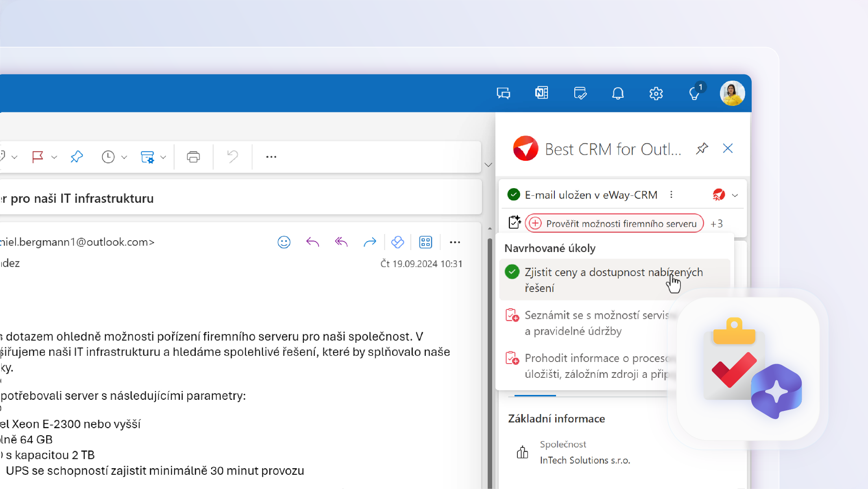868x489 pixels.
Task: Show the +3 more suggested tasks
Action: 716,224
